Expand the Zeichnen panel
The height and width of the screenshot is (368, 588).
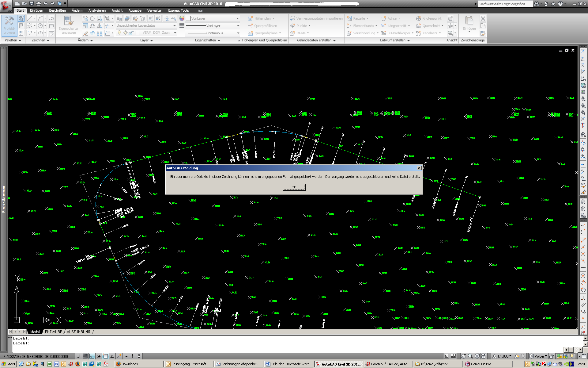point(40,40)
